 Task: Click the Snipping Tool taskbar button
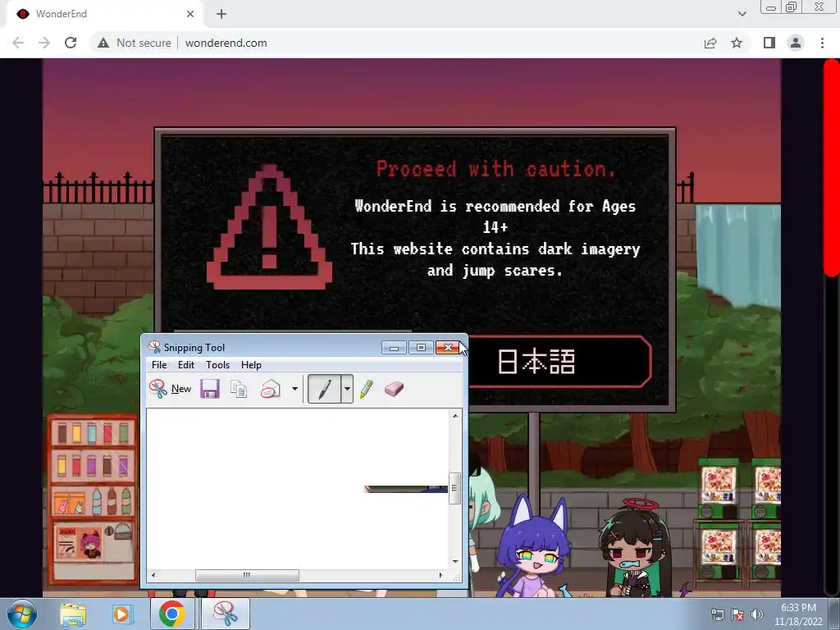click(226, 614)
